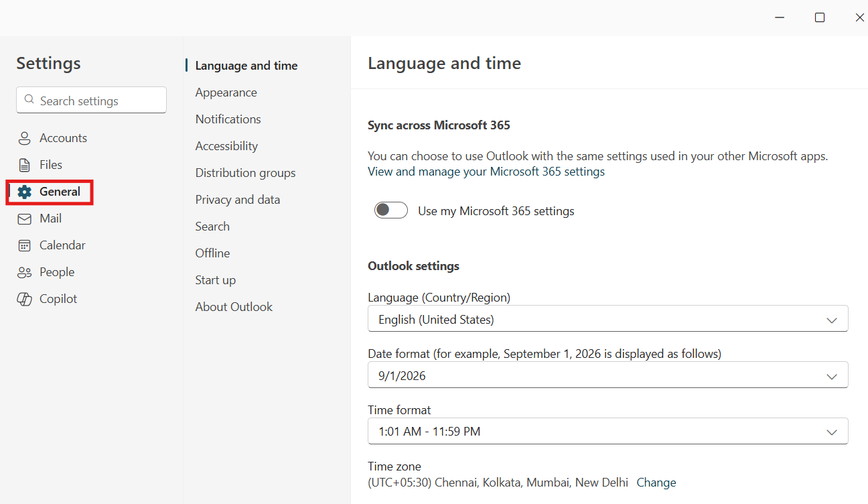This screenshot has height=504, width=868.
Task: Open the Accounts settings icon
Action: click(x=23, y=137)
